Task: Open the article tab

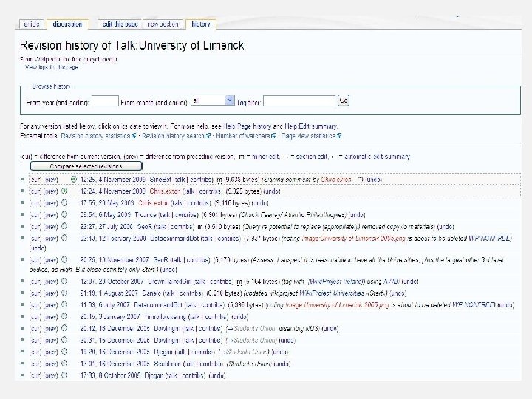Action: coord(32,24)
